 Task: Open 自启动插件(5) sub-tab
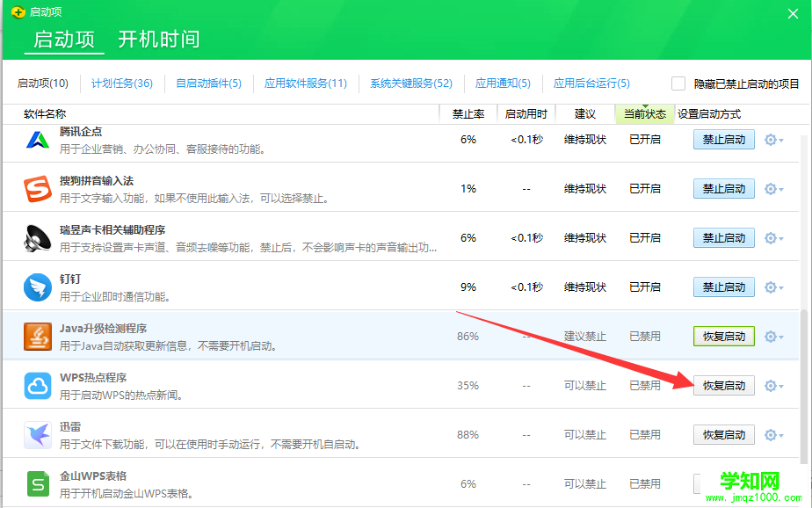208,83
